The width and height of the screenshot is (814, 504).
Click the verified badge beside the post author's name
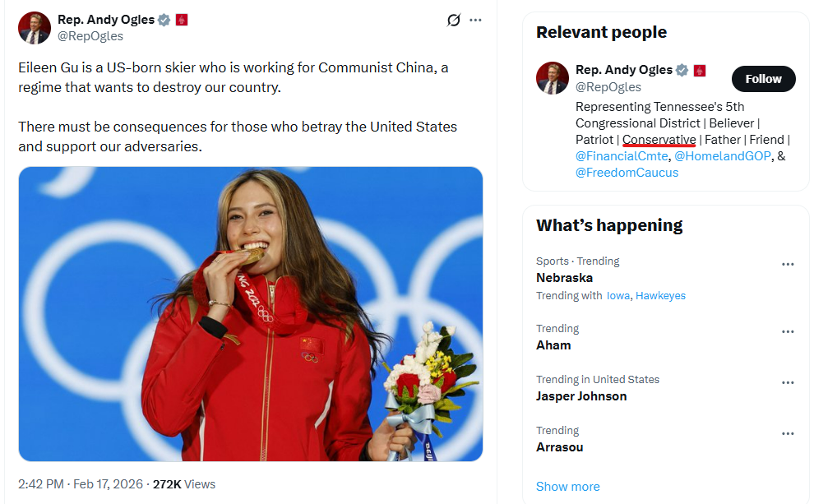[x=164, y=20]
